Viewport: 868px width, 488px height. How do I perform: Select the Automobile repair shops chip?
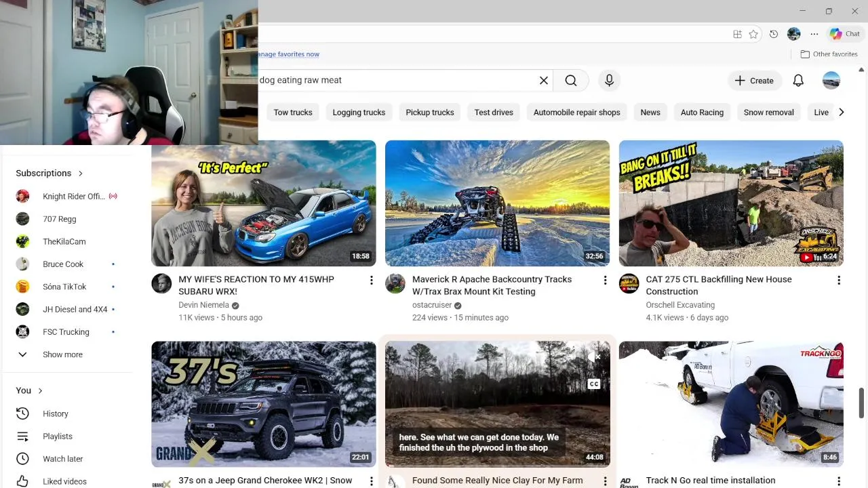click(x=577, y=113)
